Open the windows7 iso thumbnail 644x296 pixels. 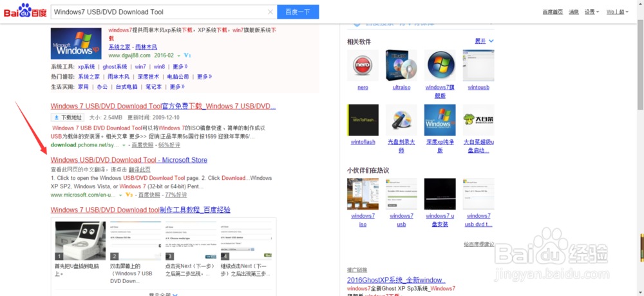[x=363, y=194]
